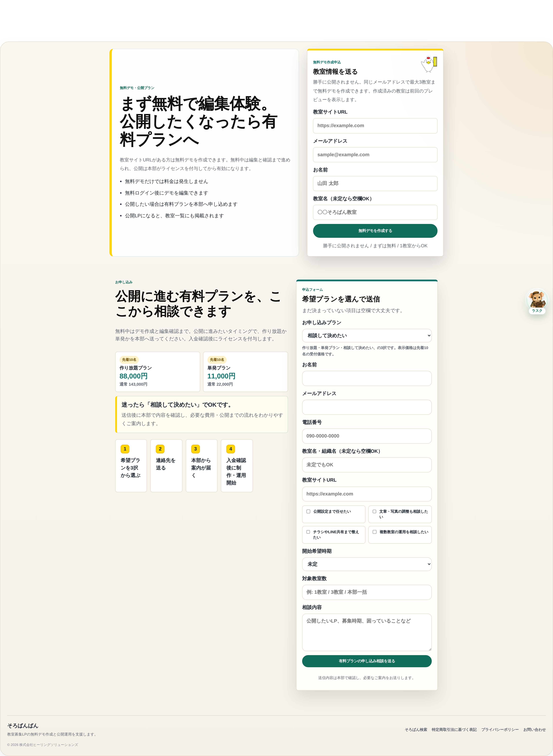
Task: Check 複数教室の運用を相談したい checkbox
Action: click(374, 532)
